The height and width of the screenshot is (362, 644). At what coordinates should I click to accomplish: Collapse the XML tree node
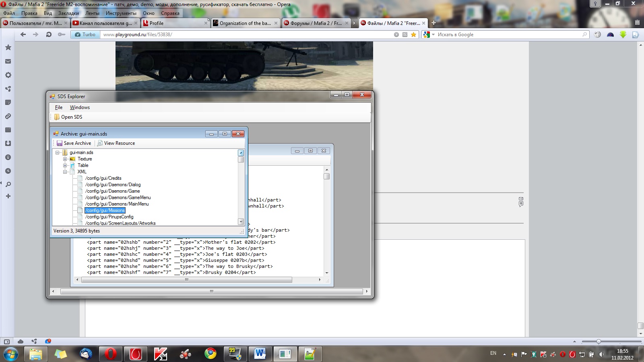(x=65, y=172)
